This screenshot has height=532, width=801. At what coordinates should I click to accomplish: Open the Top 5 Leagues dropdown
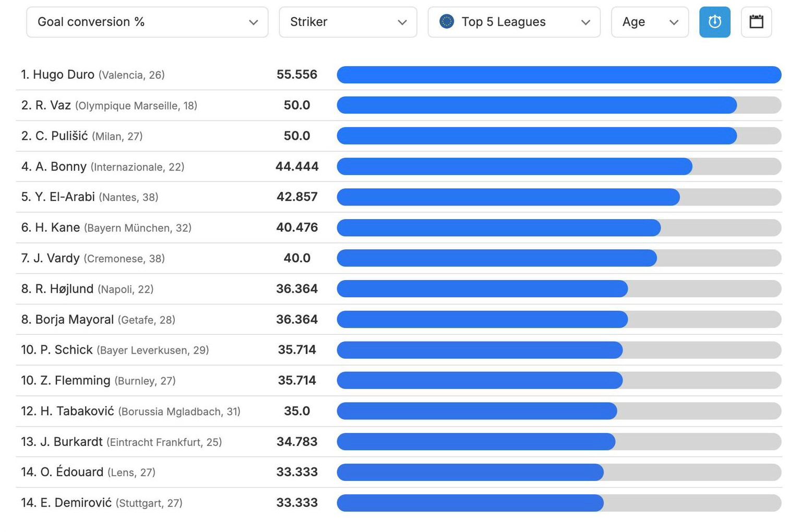pos(513,22)
